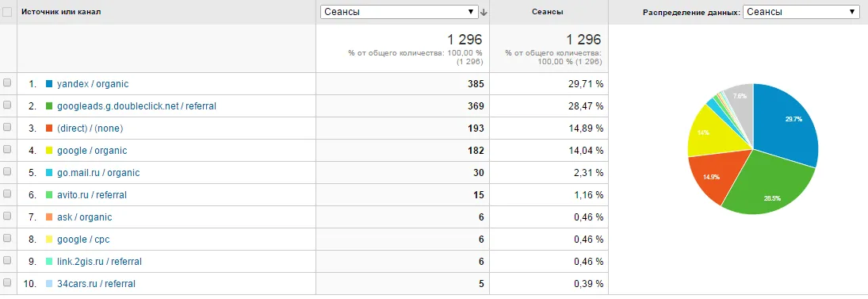
Task: Open the link.2gis.ru / referral source
Action: coord(100,262)
